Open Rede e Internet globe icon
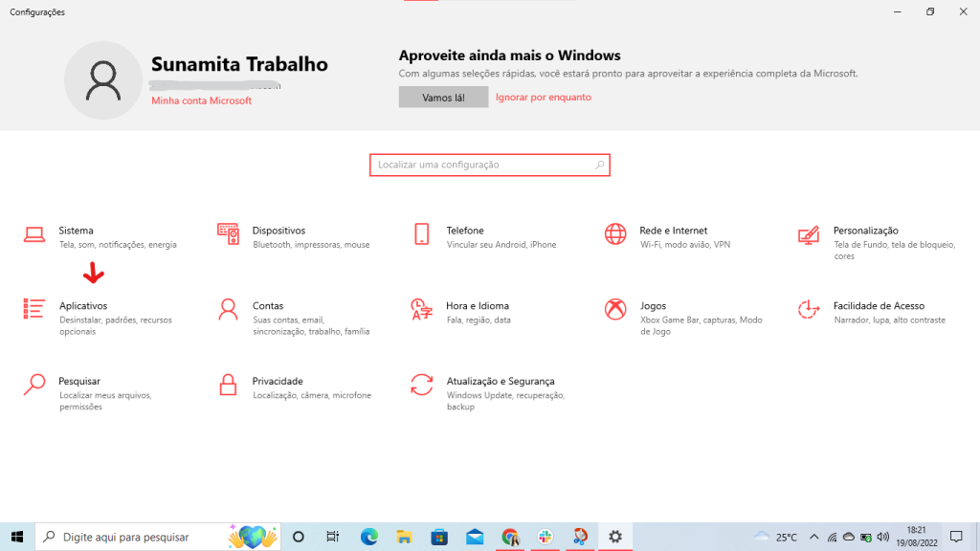Viewport: 980px width, 551px height. [614, 234]
